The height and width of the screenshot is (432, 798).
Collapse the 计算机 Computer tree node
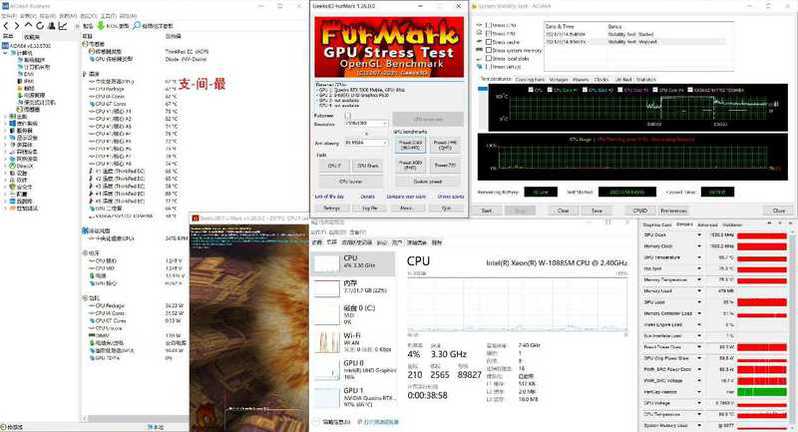tap(6, 53)
